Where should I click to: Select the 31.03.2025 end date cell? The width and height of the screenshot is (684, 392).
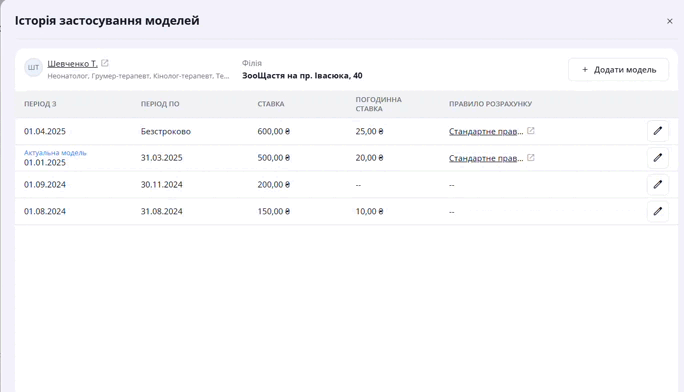[x=161, y=158]
